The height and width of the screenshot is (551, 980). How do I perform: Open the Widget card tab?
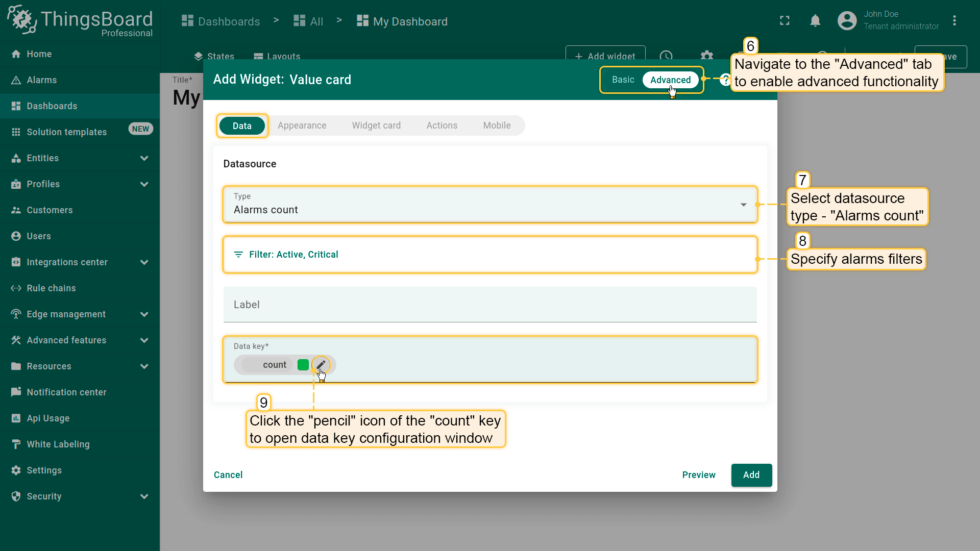376,126
